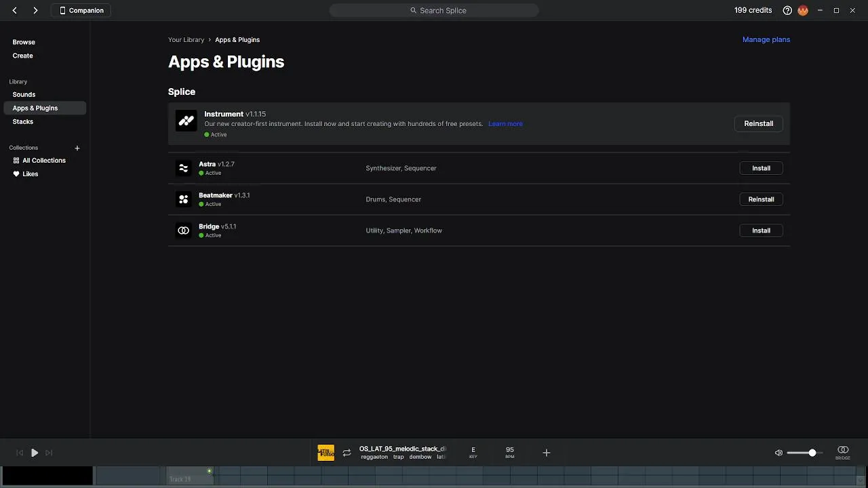
Task: Click the trap tag
Action: [x=398, y=457]
